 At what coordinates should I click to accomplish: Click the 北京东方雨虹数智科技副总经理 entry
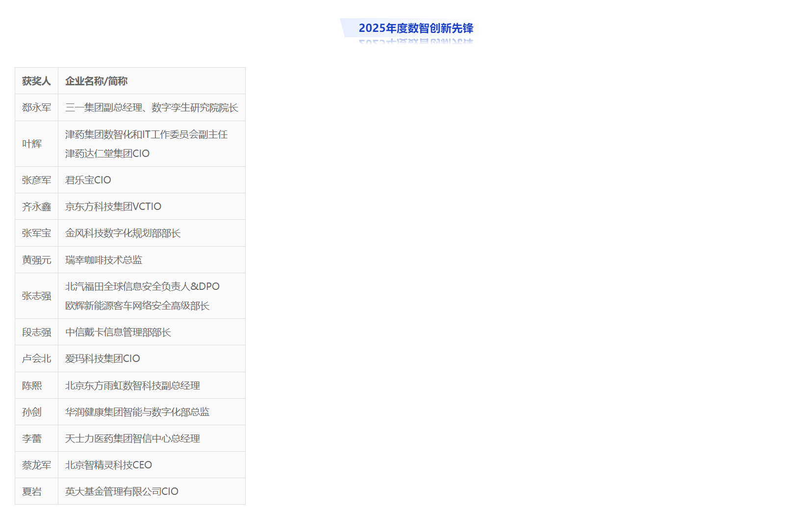[x=132, y=385]
